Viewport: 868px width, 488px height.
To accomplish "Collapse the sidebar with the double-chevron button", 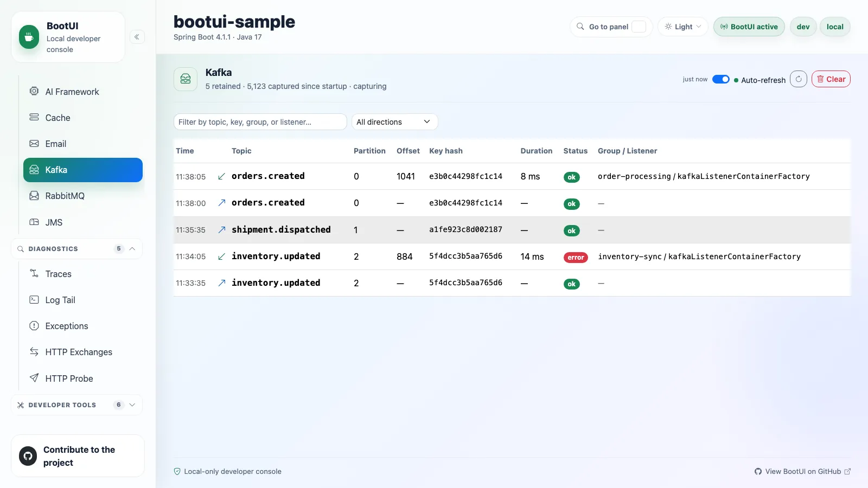I will coord(137,37).
